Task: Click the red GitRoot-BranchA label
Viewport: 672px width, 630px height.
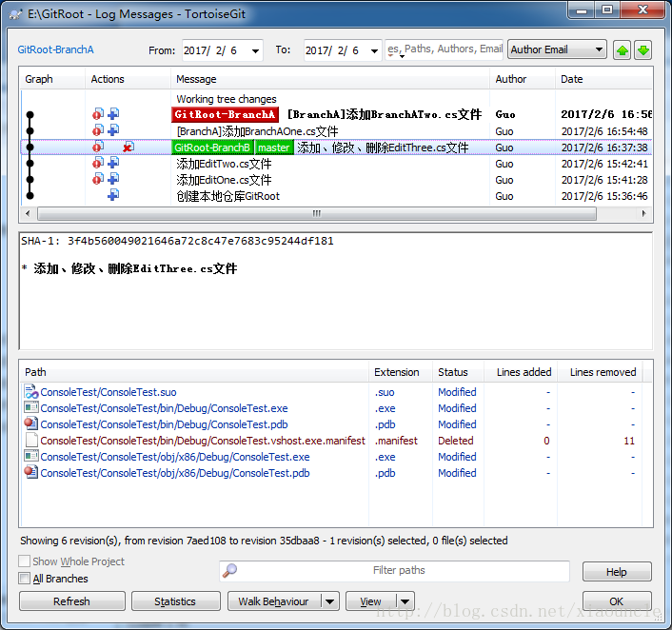Action: click(225, 114)
